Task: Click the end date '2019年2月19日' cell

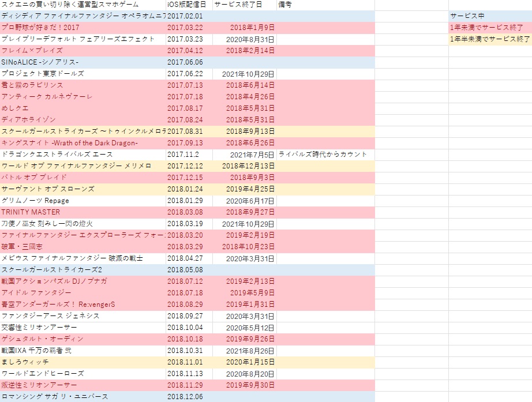Action: [245, 235]
